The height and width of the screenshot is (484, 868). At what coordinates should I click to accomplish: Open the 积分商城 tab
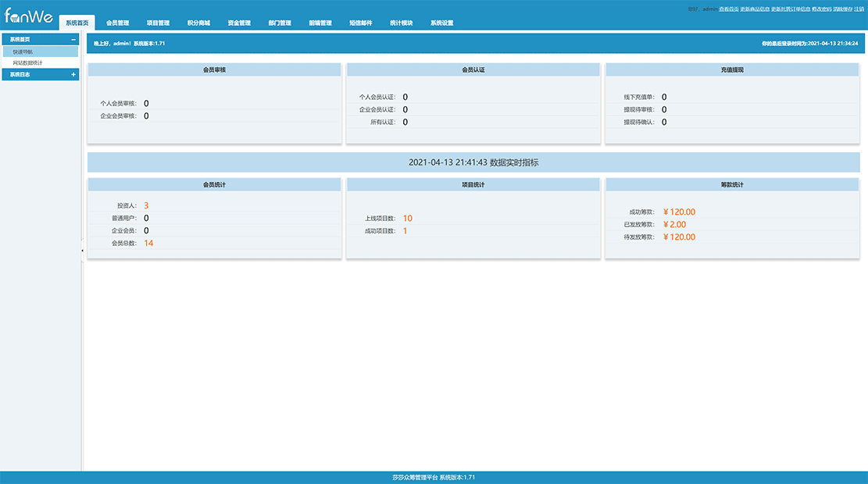(x=198, y=23)
